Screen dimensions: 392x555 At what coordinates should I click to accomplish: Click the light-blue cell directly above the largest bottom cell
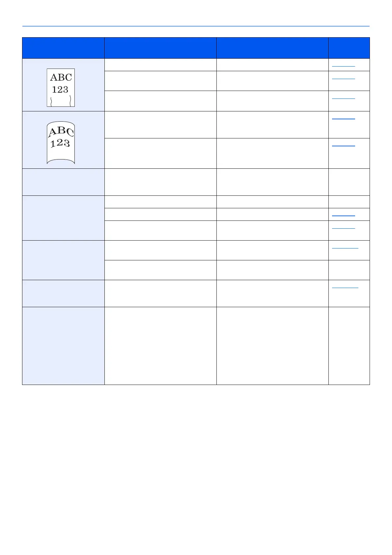click(63, 293)
